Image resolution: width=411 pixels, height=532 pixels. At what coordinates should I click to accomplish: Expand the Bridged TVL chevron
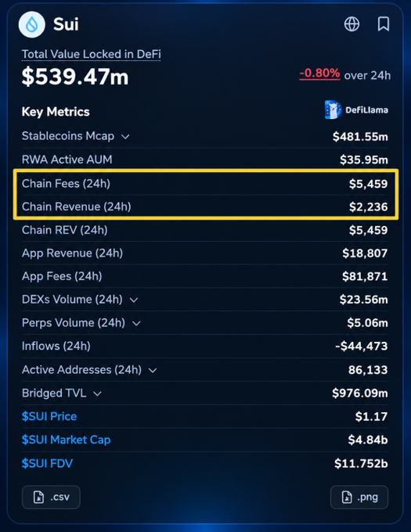(97, 394)
